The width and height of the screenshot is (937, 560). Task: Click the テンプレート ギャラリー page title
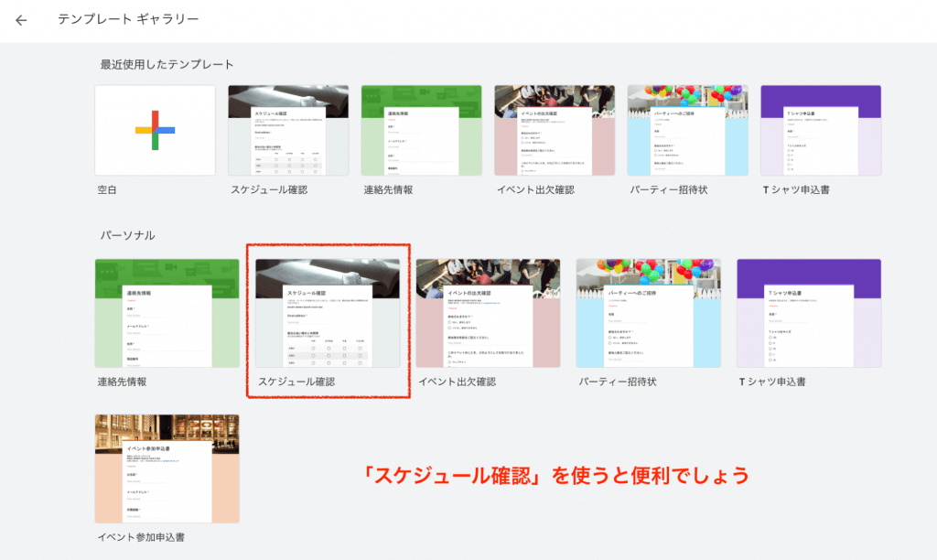128,19
